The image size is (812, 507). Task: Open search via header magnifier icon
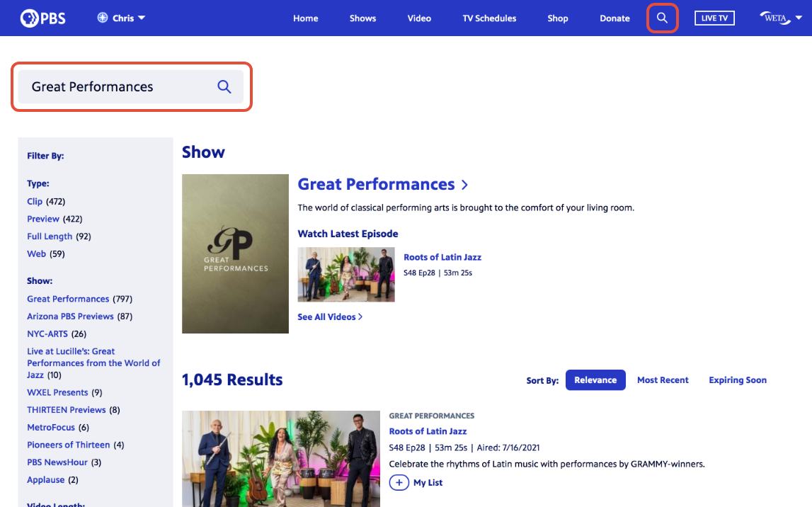[x=662, y=18]
